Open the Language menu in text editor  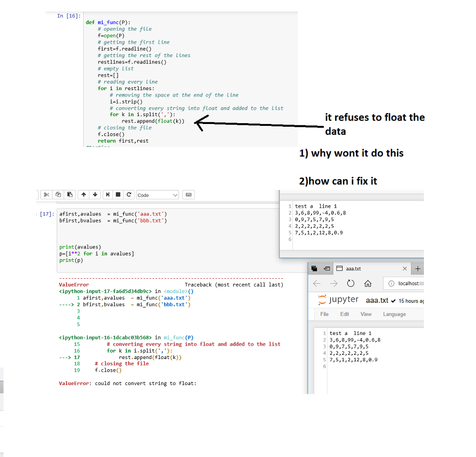pyautogui.click(x=394, y=314)
